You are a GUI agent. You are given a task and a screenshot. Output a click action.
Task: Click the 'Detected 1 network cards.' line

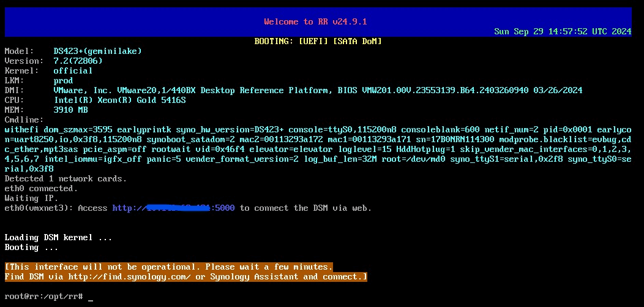66,179
